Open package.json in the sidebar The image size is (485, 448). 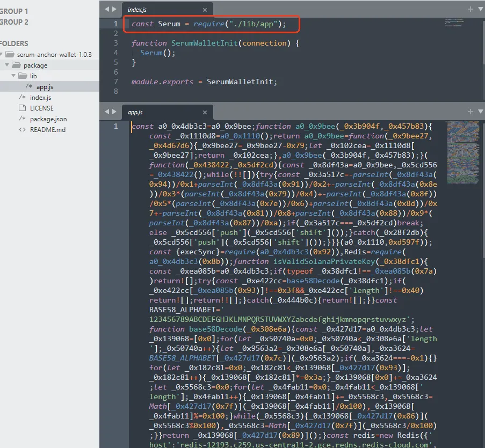point(49,119)
